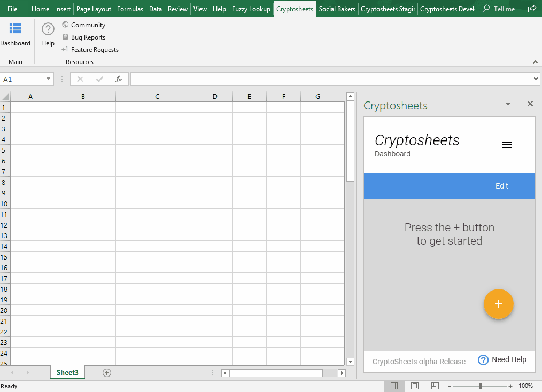Click the zoom in plus button
The width and height of the screenshot is (542, 392).
tap(510, 386)
